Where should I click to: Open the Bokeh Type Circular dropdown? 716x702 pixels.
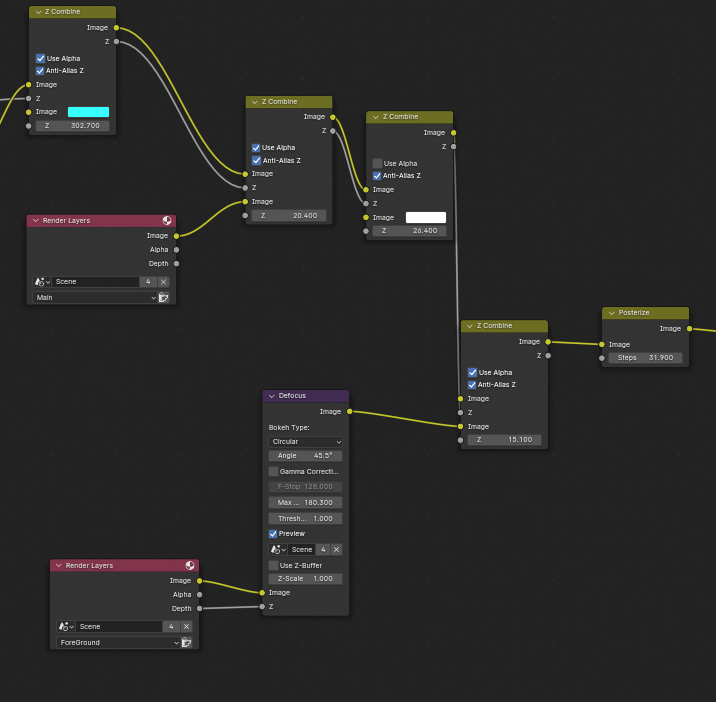click(305, 441)
